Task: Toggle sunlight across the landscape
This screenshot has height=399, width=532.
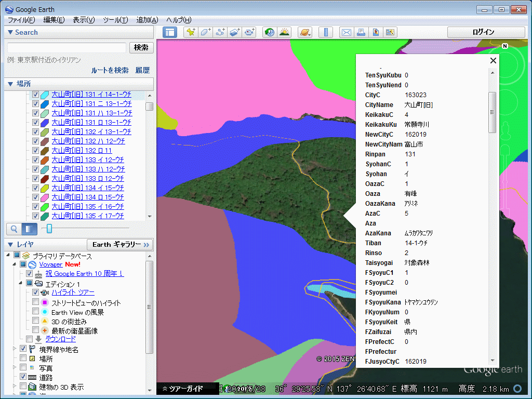Action: (284, 32)
